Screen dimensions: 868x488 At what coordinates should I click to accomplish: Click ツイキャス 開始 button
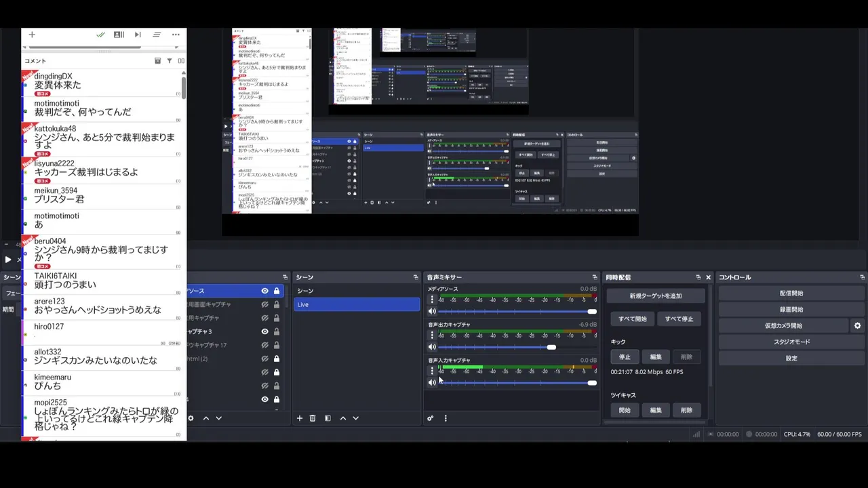tap(625, 410)
